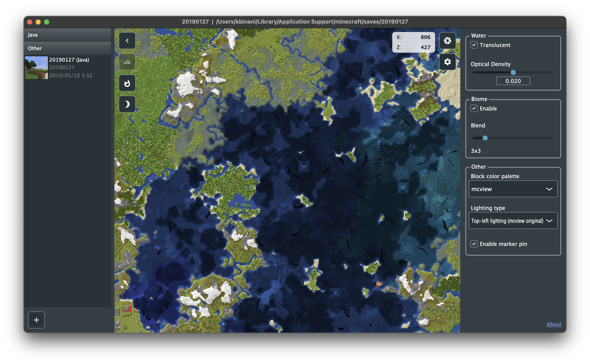Select the Overworld mountain dimension icon
The image size is (590, 364).
point(127,62)
